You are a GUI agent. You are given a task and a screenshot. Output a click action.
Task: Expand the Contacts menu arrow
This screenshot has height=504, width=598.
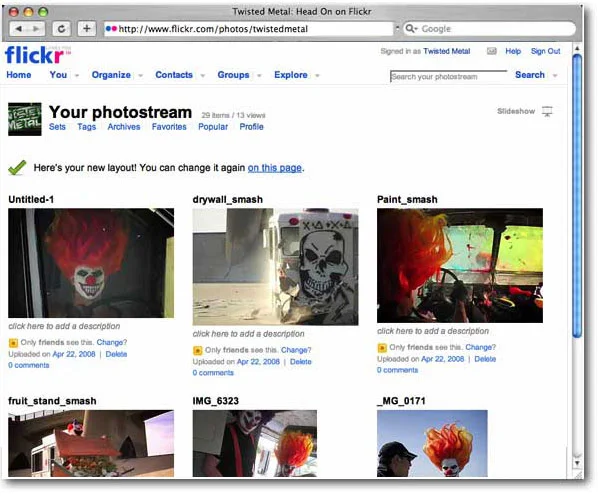point(203,75)
